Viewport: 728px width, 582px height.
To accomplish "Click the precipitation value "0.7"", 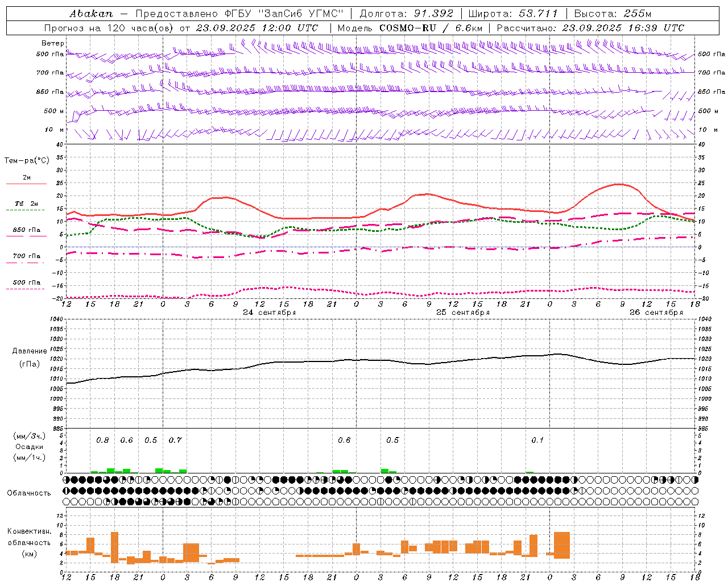I will (x=175, y=440).
